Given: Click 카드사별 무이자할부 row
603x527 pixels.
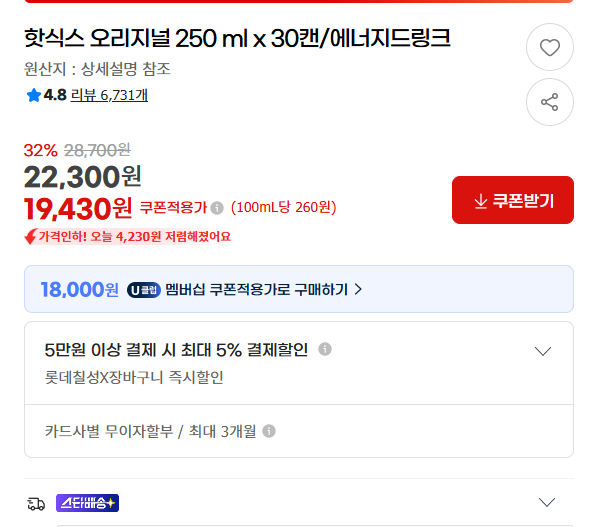Looking at the screenshot, I should [x=299, y=431].
